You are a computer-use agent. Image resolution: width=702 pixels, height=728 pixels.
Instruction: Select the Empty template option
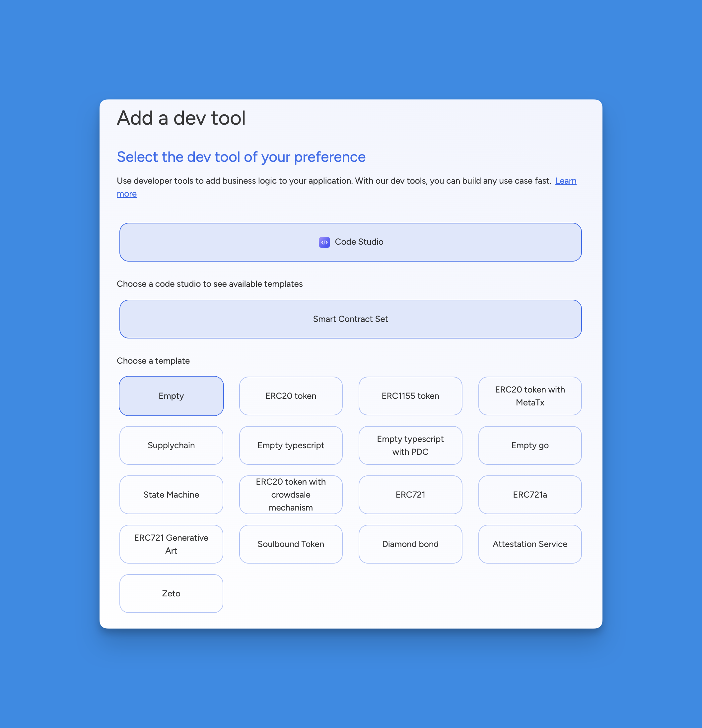pos(171,395)
